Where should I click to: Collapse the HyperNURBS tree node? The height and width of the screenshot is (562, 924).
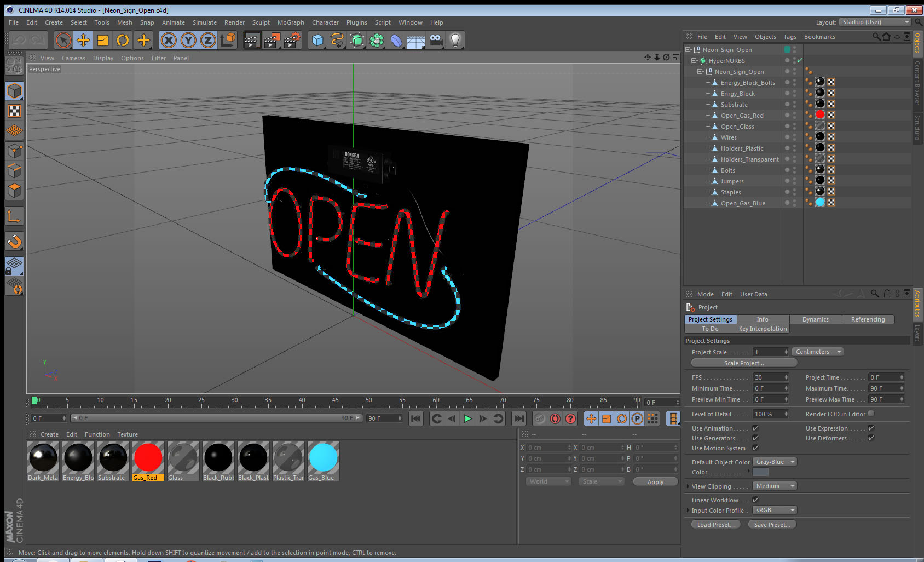point(694,60)
